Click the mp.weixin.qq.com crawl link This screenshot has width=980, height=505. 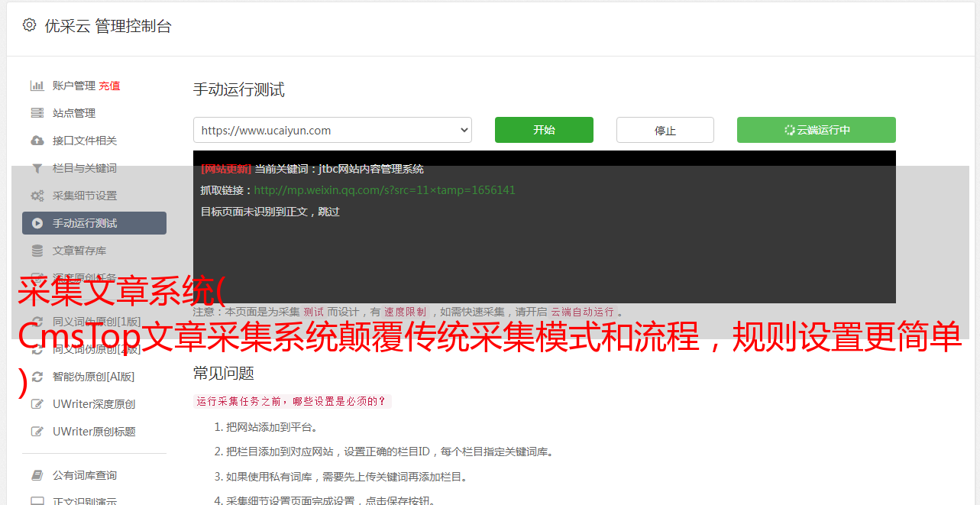tap(384, 190)
